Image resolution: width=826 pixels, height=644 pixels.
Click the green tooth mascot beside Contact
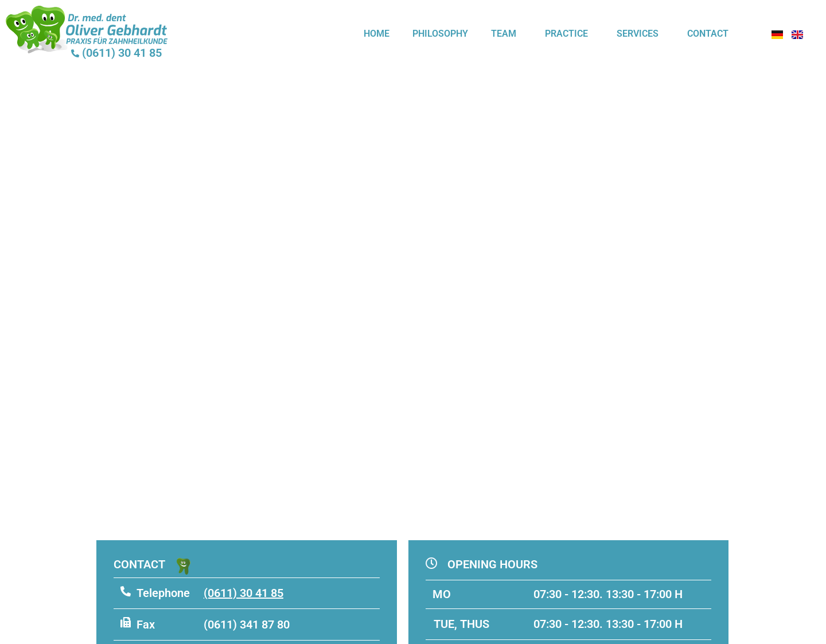pos(183,565)
